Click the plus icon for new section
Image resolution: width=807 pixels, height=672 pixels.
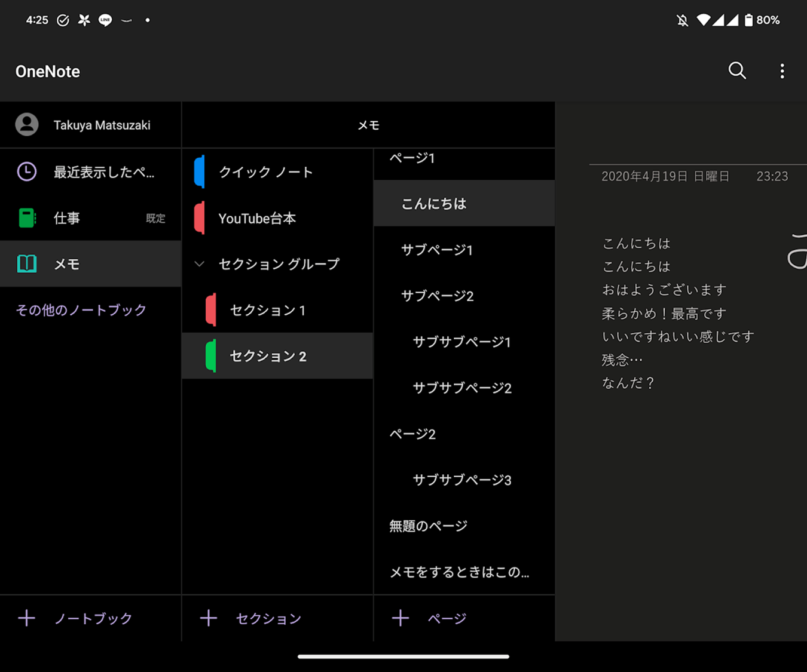[209, 618]
